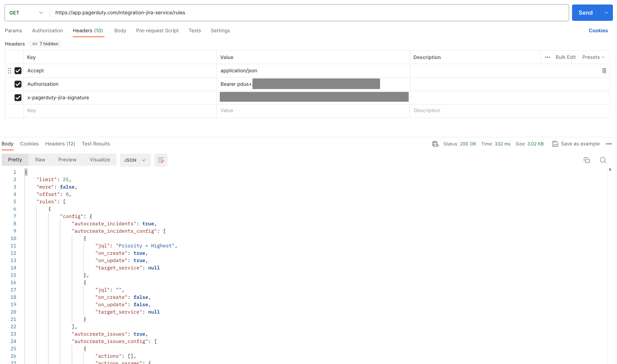The image size is (617, 364).
Task: Click the request URL field
Action: coord(309,13)
